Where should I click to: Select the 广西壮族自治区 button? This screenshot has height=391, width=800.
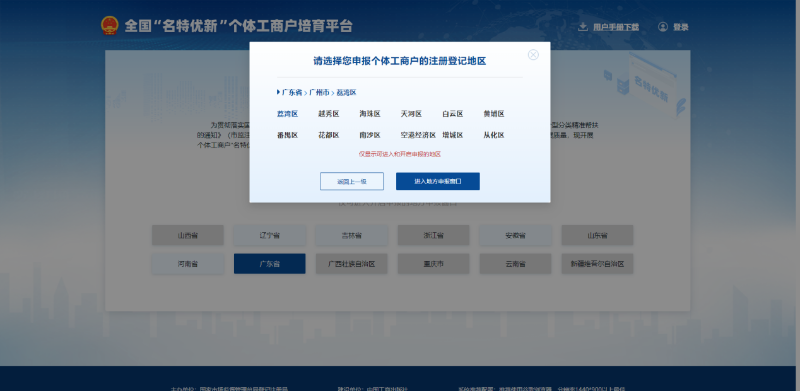tap(352, 264)
